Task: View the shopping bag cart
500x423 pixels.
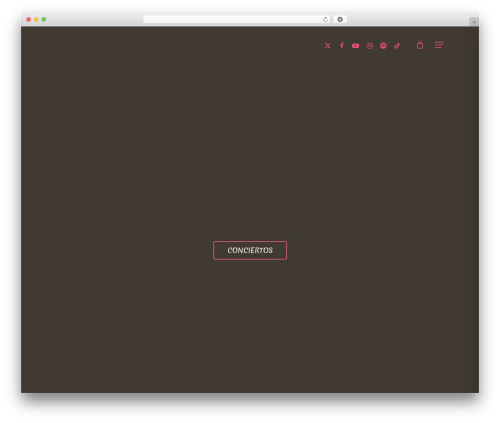Action: pyautogui.click(x=420, y=45)
